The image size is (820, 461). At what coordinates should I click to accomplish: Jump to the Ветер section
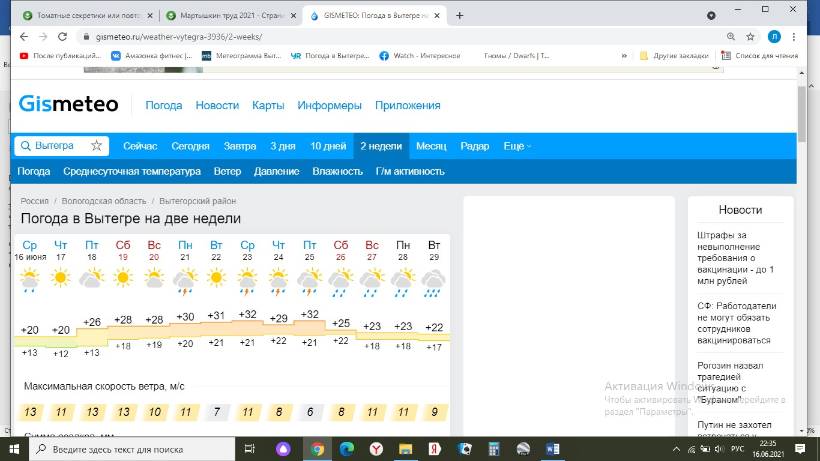(227, 171)
